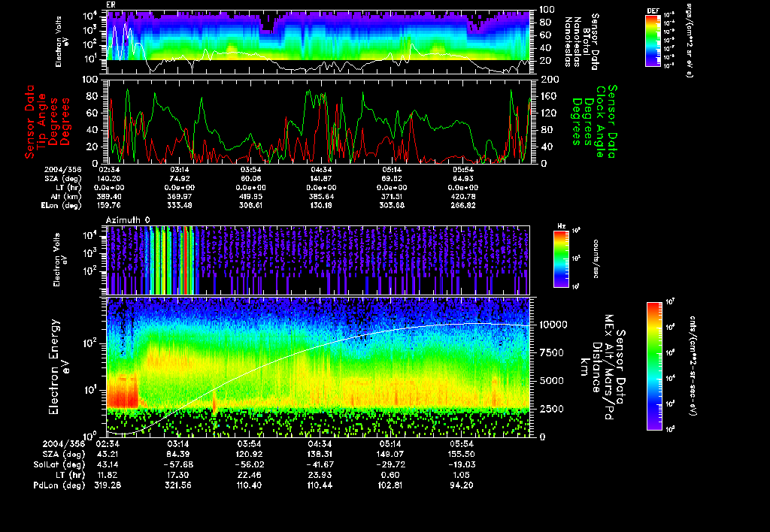This screenshot has height=532, width=770.
Task: Click the SZA value 43.21
Action: (x=107, y=454)
